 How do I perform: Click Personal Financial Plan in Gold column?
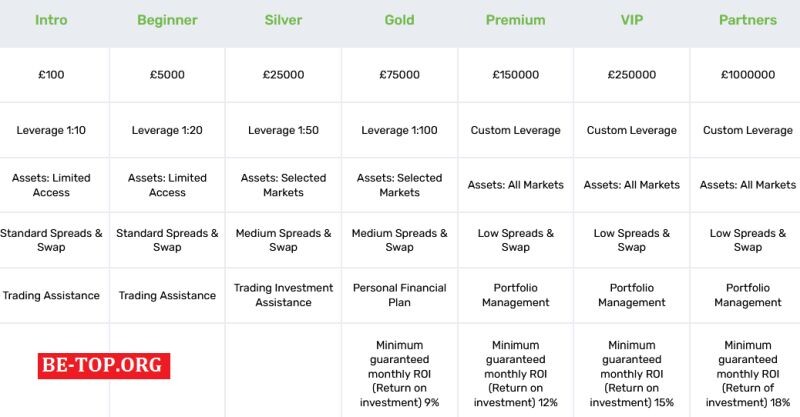(x=399, y=295)
